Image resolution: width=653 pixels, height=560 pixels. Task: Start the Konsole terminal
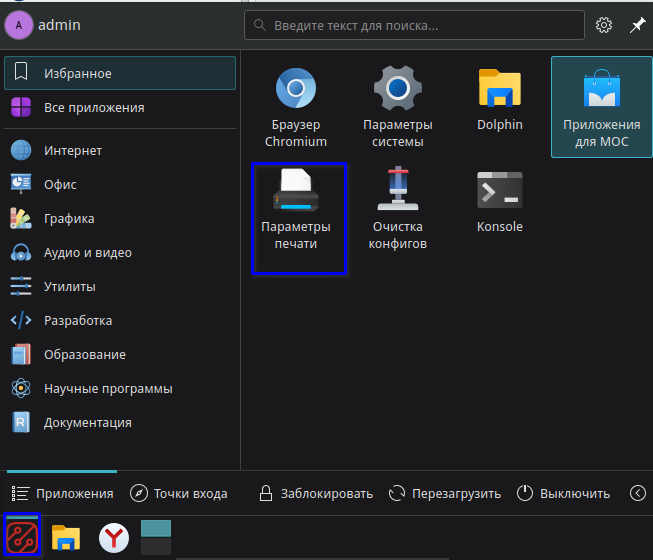coord(499,202)
